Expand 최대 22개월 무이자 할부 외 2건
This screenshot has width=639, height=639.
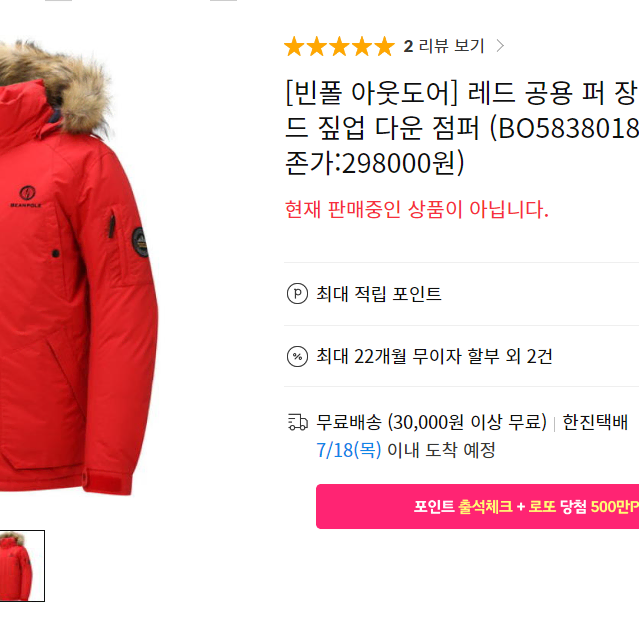[x=461, y=357]
